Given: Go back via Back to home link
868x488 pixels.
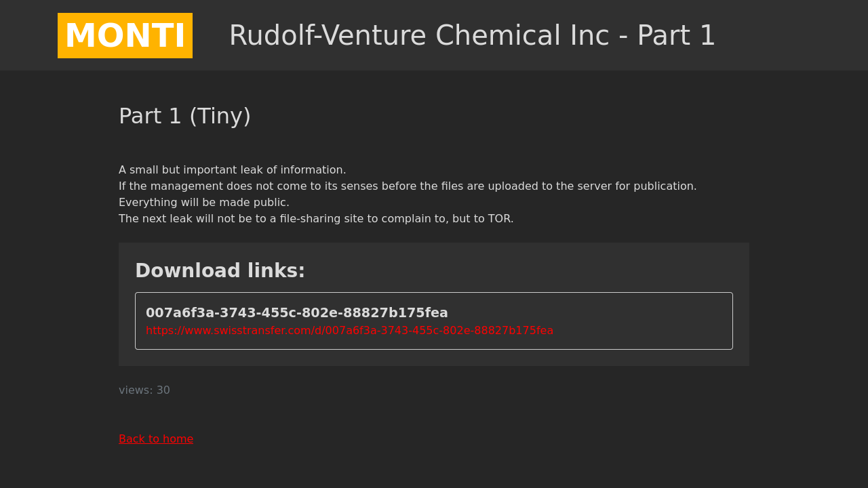Looking at the screenshot, I should [156, 439].
